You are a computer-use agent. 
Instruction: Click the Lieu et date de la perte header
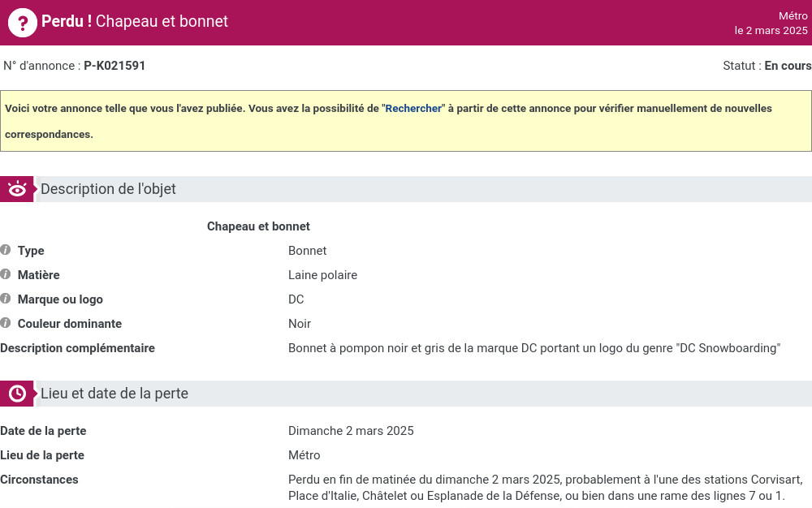114,394
